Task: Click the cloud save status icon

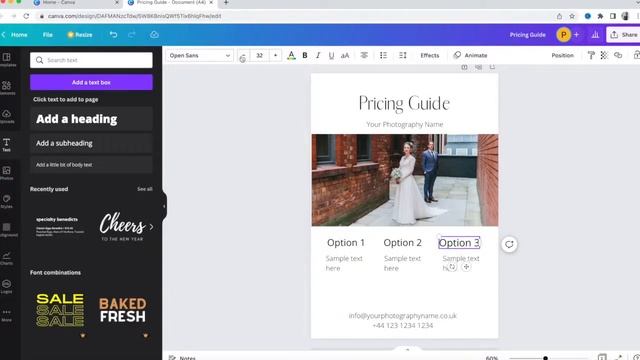Action: coord(154,35)
